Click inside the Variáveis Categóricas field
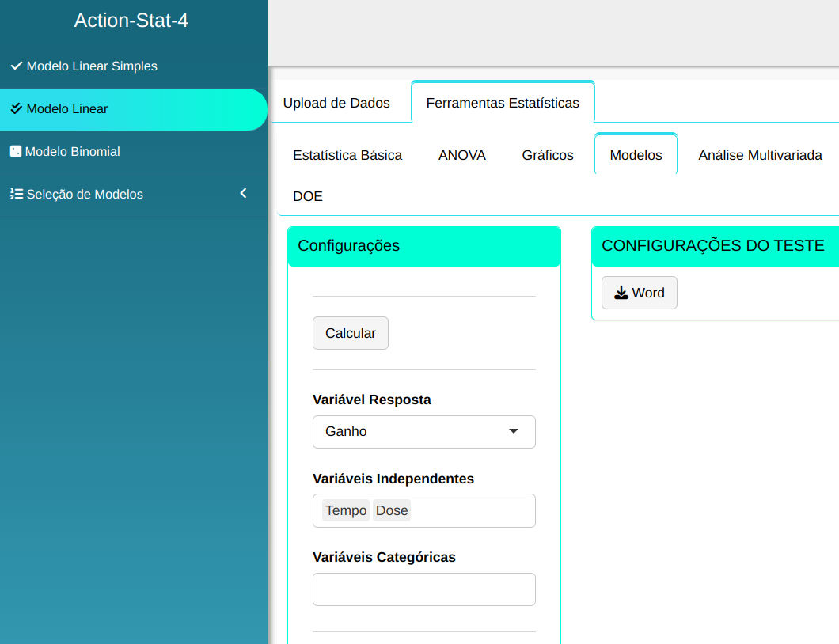Screen dimensions: 839x644 click(424, 589)
